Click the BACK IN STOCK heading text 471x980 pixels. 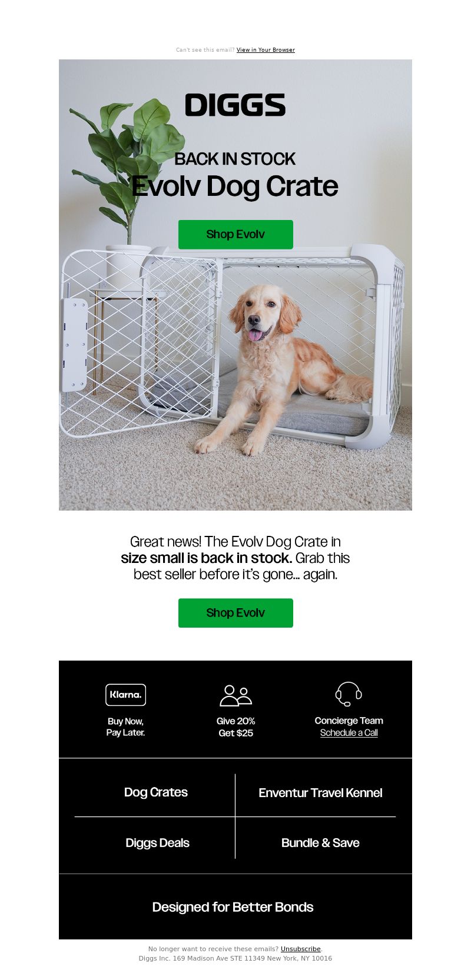[x=235, y=159]
